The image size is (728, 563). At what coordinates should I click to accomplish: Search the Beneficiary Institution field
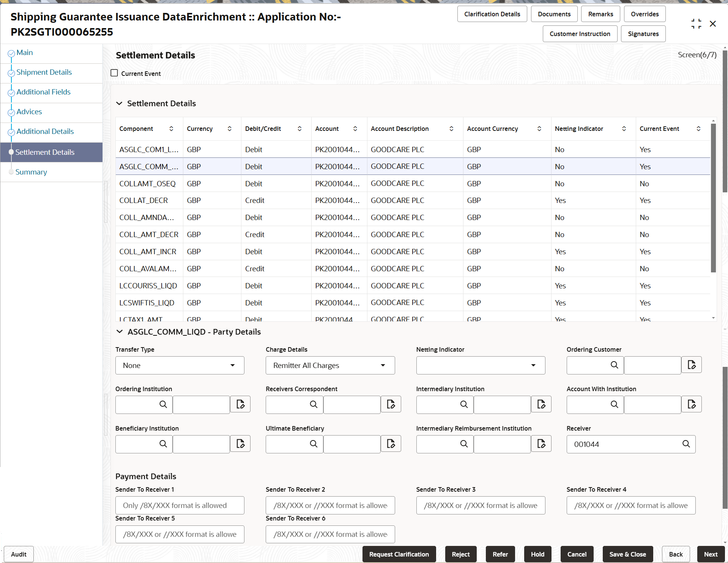pyautogui.click(x=163, y=444)
